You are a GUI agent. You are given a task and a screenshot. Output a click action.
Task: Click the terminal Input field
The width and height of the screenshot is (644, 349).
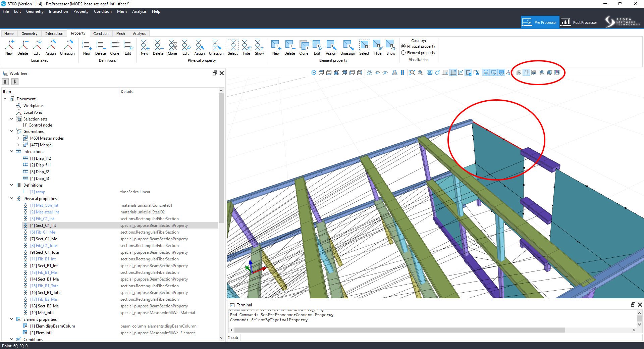pos(441,338)
